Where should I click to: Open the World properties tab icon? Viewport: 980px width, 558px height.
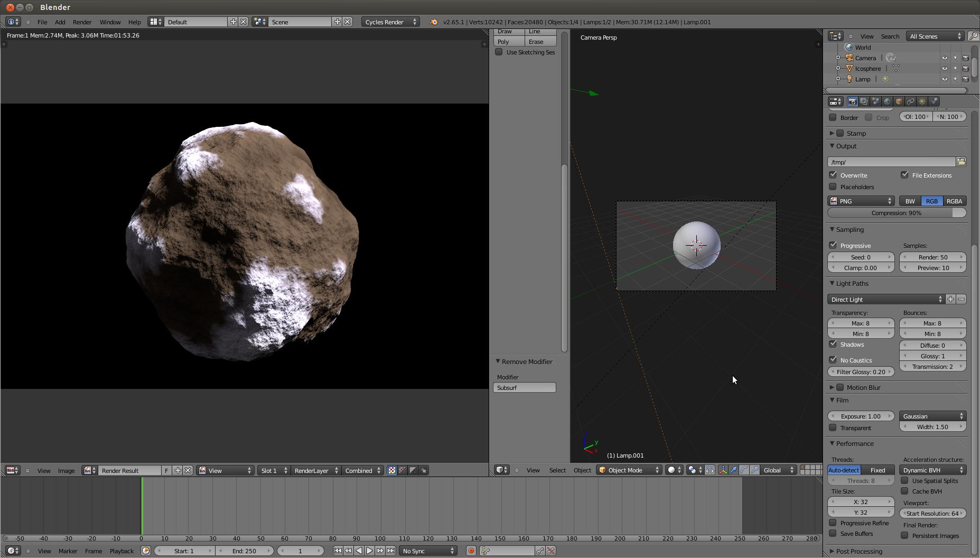[x=887, y=101]
